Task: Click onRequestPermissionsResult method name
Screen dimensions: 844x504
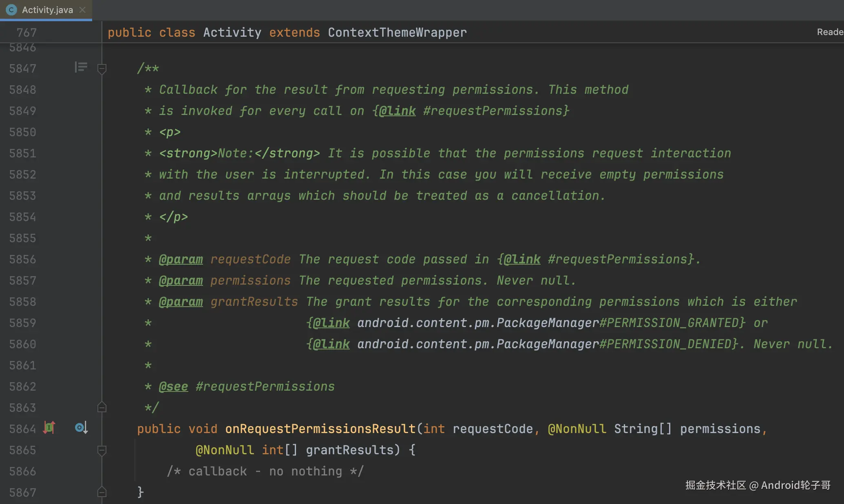Action: click(320, 429)
